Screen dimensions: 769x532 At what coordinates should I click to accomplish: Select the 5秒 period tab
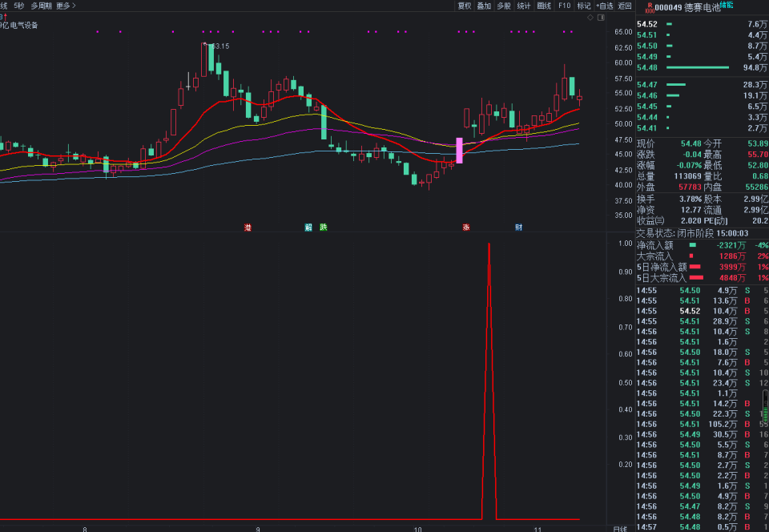click(x=19, y=6)
